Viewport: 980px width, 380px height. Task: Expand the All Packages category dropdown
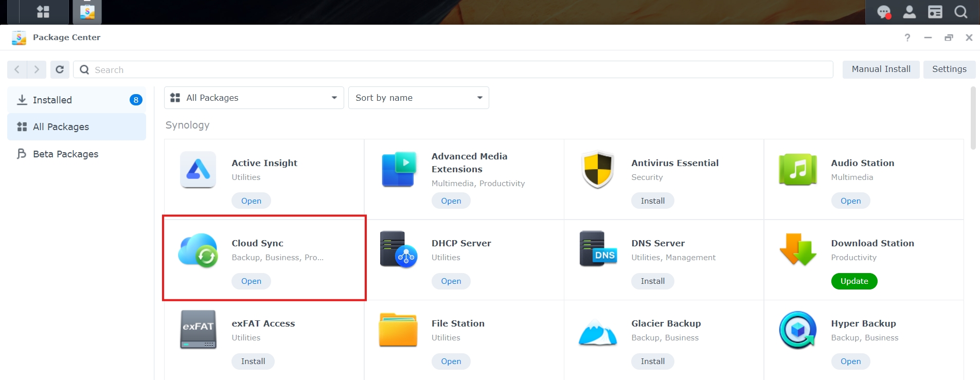254,98
